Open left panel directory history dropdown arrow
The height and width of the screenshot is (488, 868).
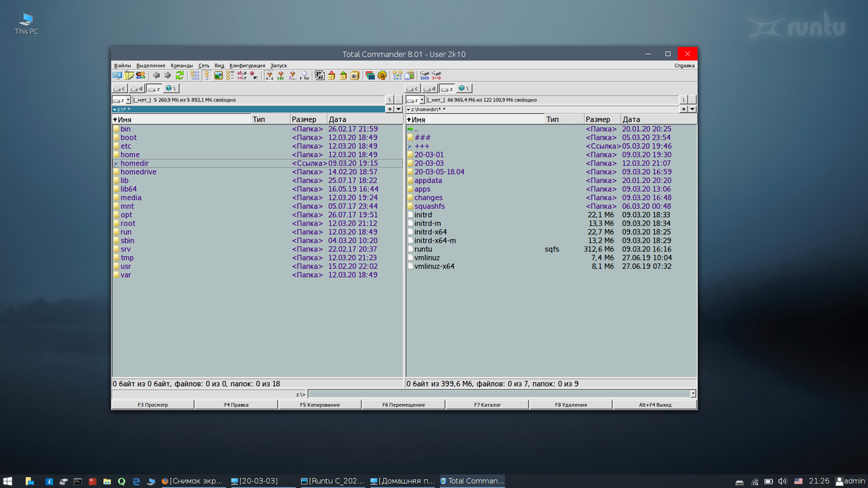pyautogui.click(x=399, y=109)
